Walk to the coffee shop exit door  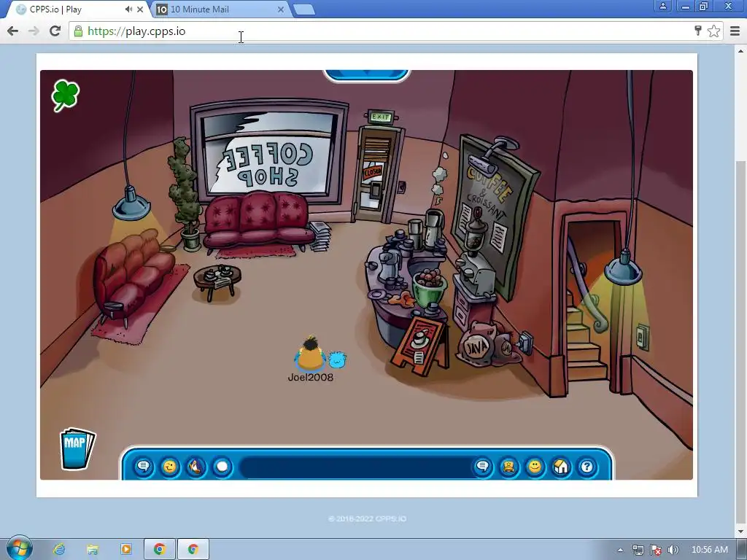click(x=376, y=174)
